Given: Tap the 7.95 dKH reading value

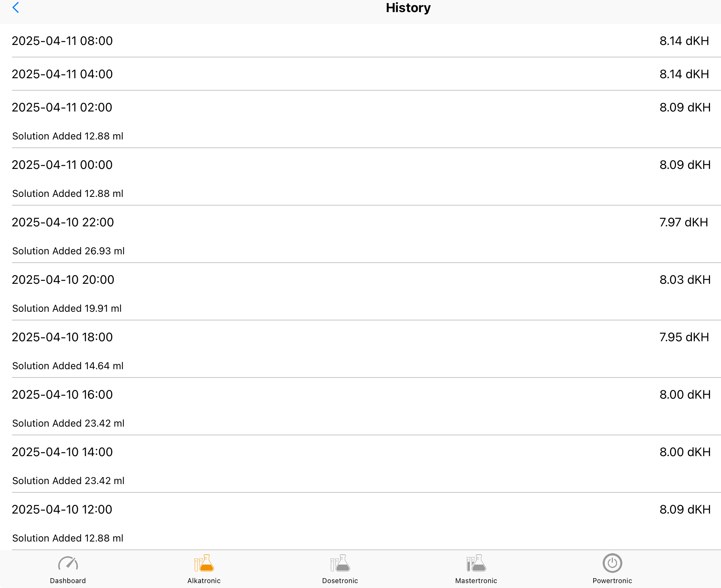Looking at the screenshot, I should [x=684, y=337].
